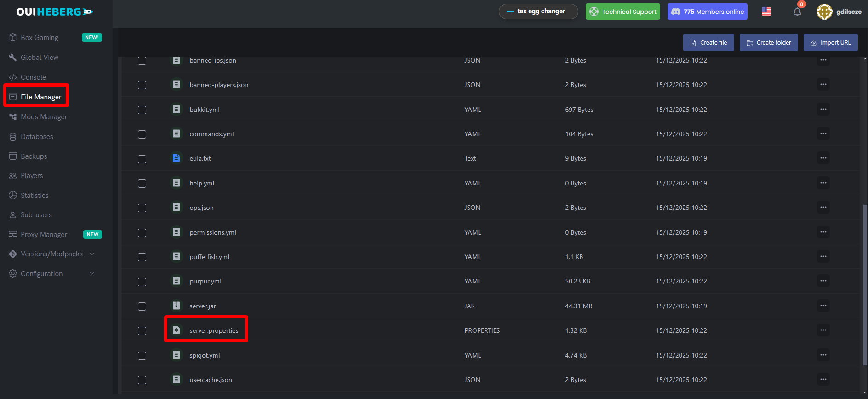The width and height of the screenshot is (868, 399).
Task: Click the eula.txt blue file icon
Action: (x=176, y=158)
